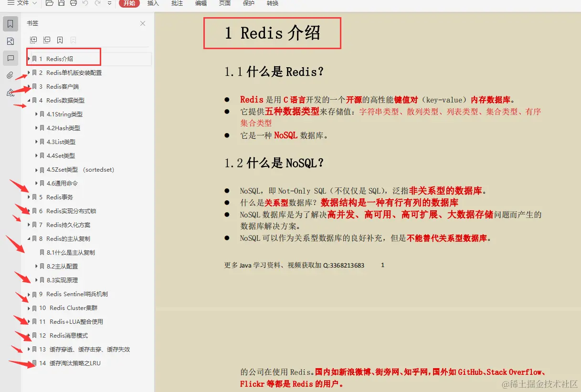Expand the '2 Redis单机版安装配置' bookmark node
Screen dimensions: 581x392
pos(29,72)
